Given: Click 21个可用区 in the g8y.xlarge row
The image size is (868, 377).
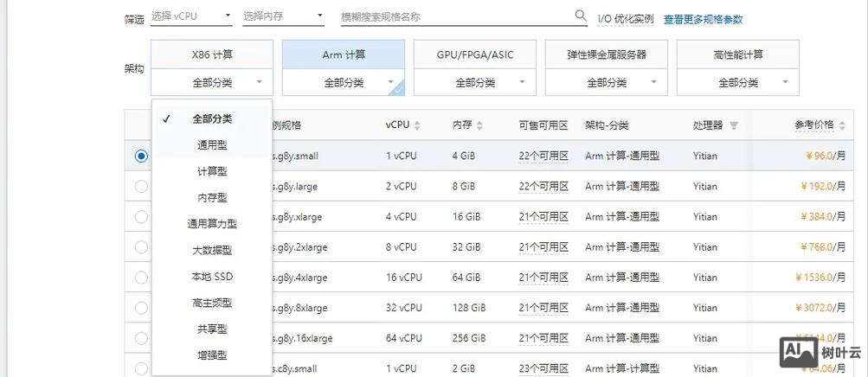Looking at the screenshot, I should tap(543, 217).
